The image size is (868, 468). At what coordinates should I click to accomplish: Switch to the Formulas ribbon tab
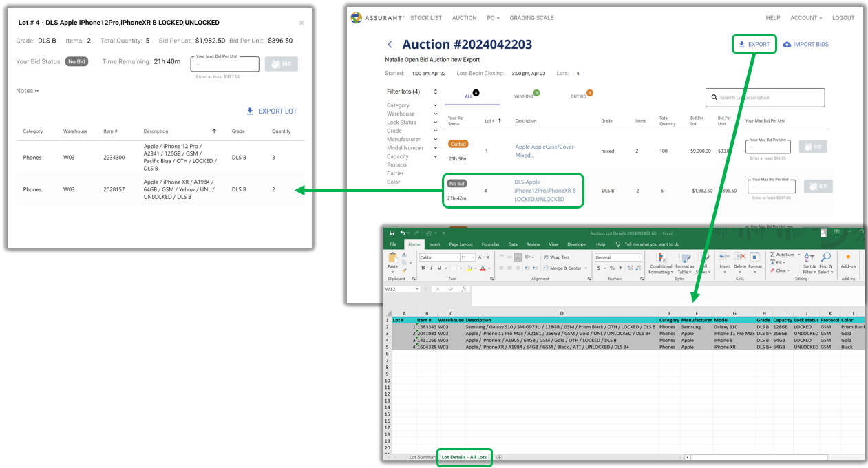[x=491, y=244]
